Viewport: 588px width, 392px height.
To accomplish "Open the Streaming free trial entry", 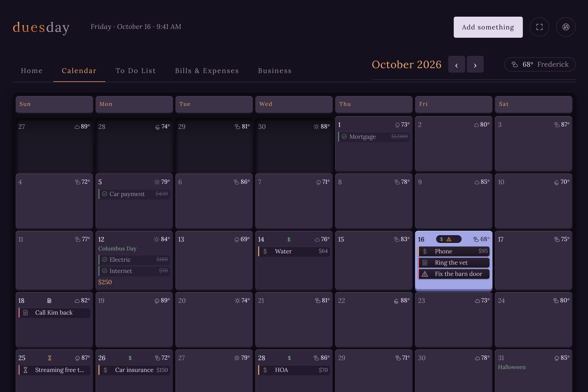I will pos(54,370).
